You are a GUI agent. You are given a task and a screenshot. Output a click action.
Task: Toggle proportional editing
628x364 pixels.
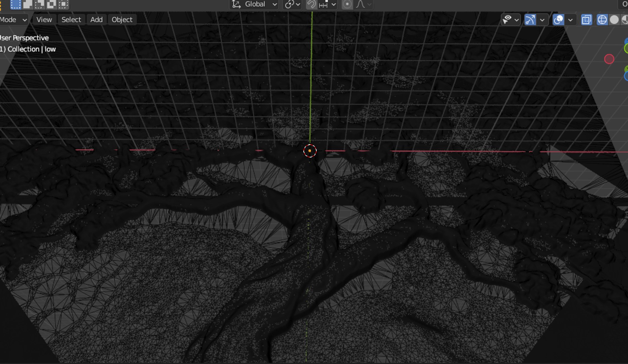click(x=347, y=4)
